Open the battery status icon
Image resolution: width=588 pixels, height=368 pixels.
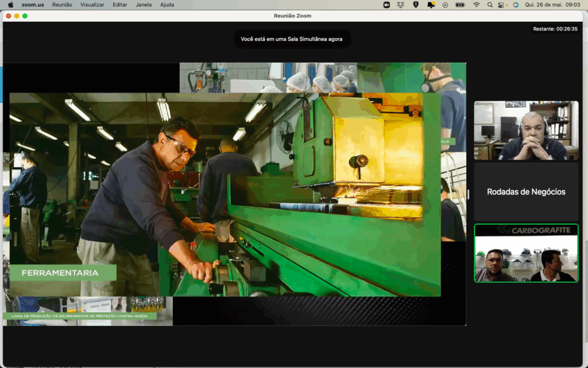(460, 5)
